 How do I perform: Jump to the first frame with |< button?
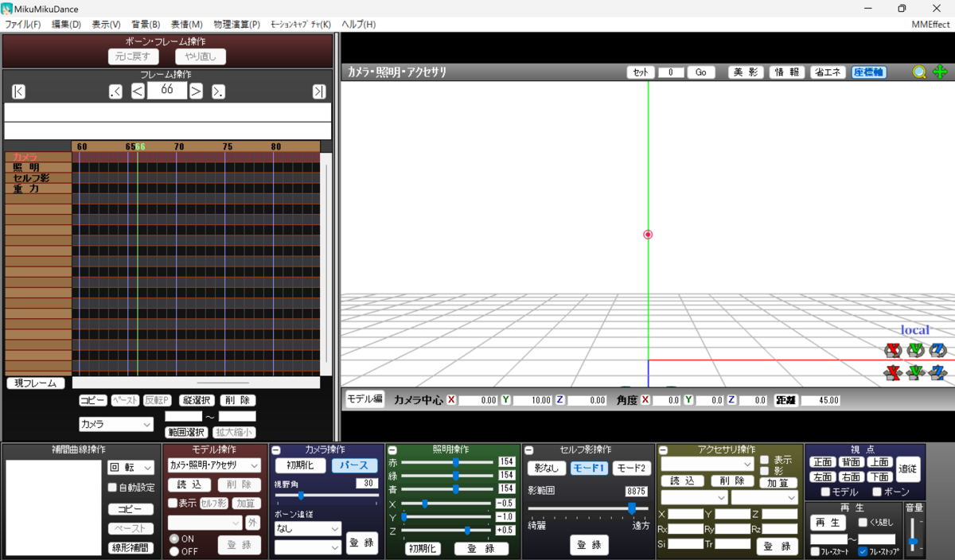point(18,91)
